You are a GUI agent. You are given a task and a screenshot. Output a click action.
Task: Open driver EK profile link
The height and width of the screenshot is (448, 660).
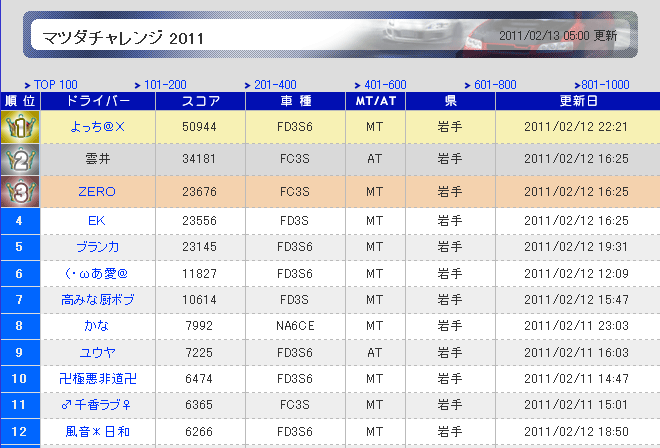pyautogui.click(x=96, y=221)
